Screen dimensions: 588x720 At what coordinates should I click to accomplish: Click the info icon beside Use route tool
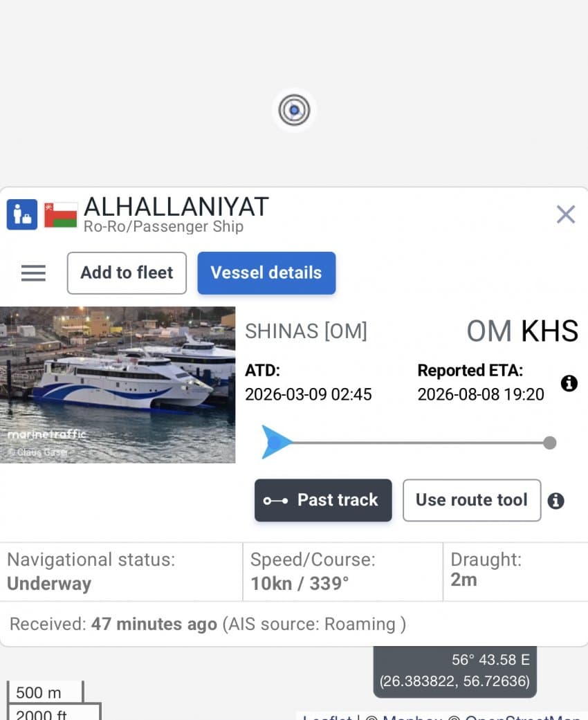tap(556, 501)
